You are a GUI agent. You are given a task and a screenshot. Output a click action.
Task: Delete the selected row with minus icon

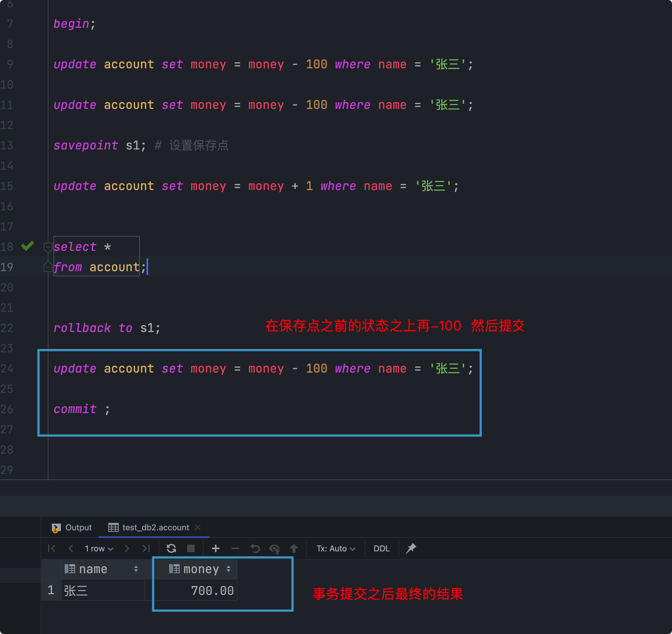(235, 548)
